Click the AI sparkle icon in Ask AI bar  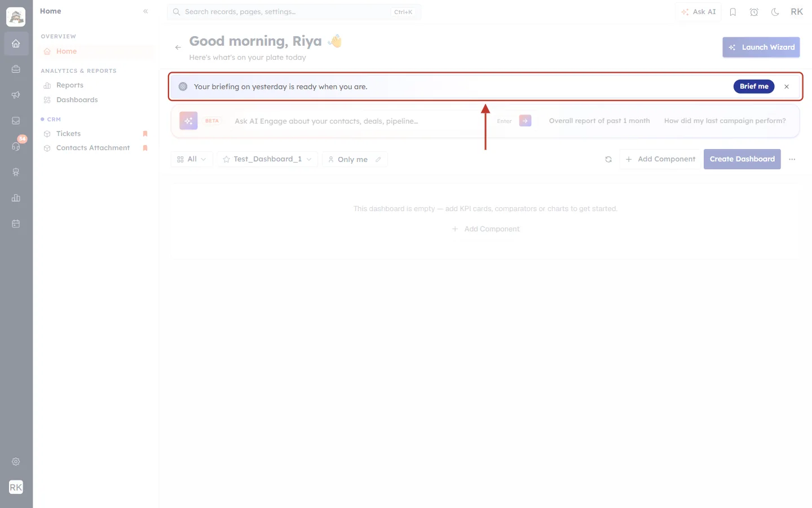tap(188, 121)
